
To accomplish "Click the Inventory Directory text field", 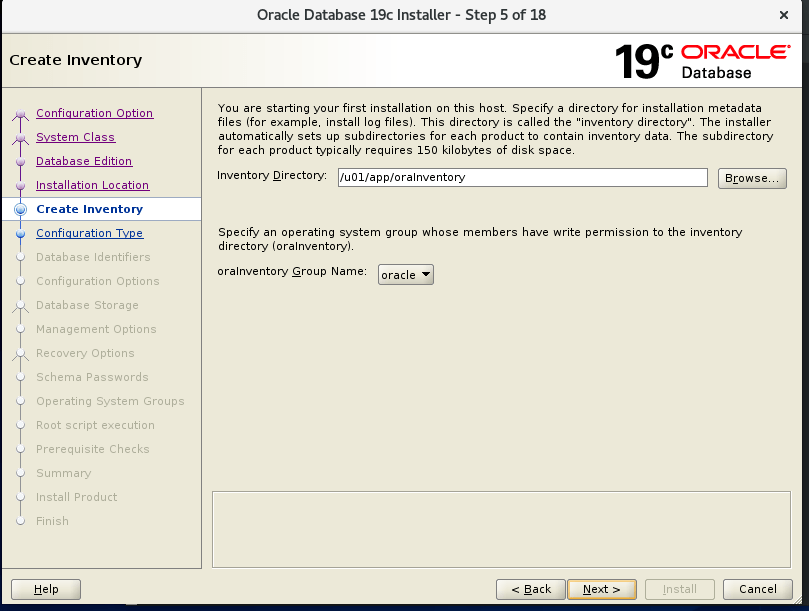I will pyautogui.click(x=523, y=178).
